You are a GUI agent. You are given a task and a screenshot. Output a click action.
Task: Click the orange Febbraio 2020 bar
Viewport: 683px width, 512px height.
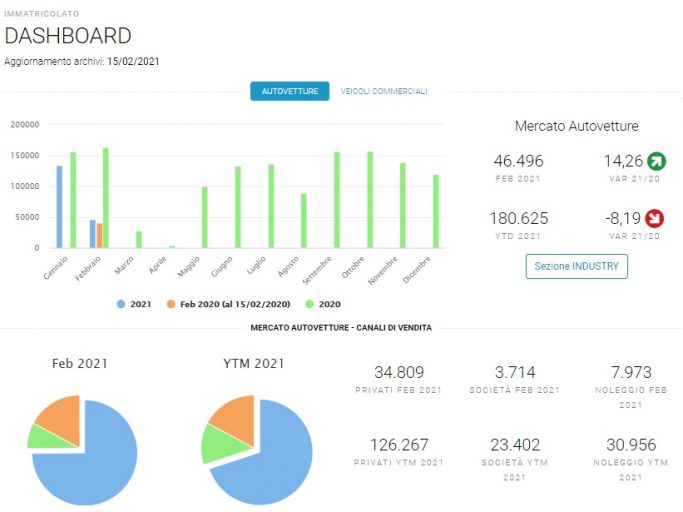(x=99, y=236)
